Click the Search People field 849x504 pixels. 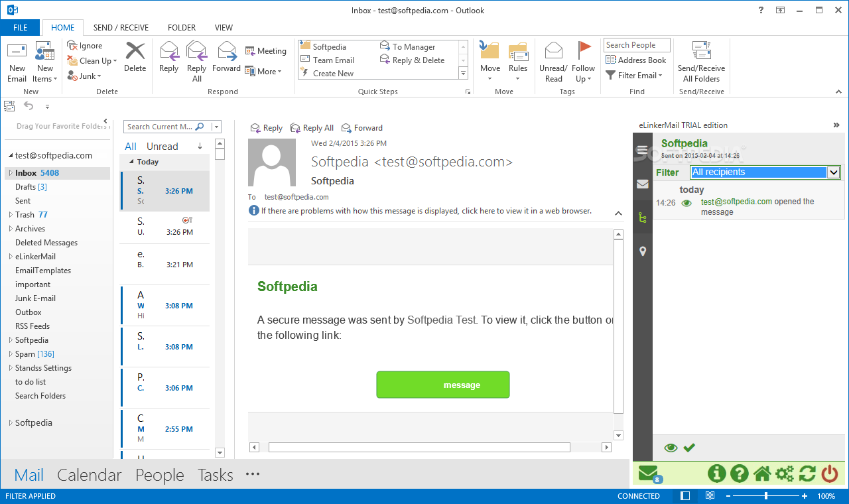(637, 45)
